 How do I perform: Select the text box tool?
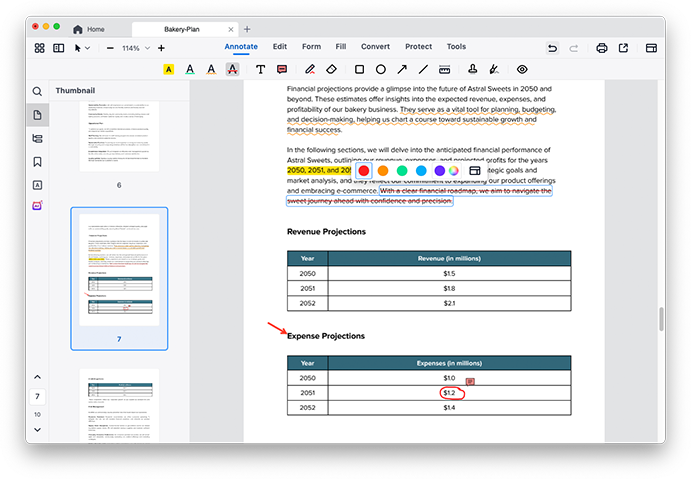click(x=260, y=70)
